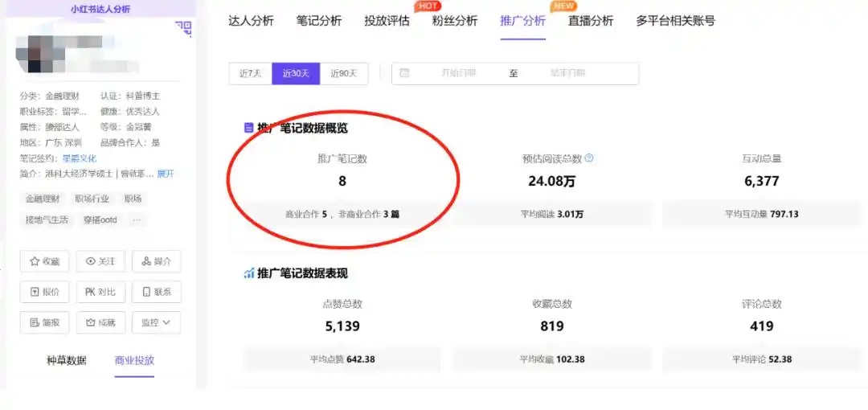868x410 pixels.
Task: Click the 接地气生活 tag chip
Action: point(47,220)
